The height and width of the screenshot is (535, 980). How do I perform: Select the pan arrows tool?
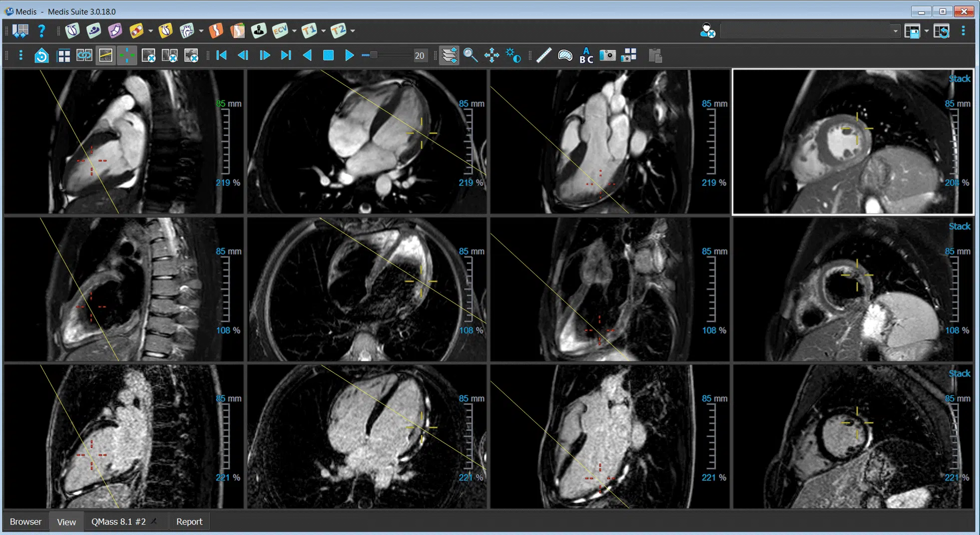coord(491,55)
